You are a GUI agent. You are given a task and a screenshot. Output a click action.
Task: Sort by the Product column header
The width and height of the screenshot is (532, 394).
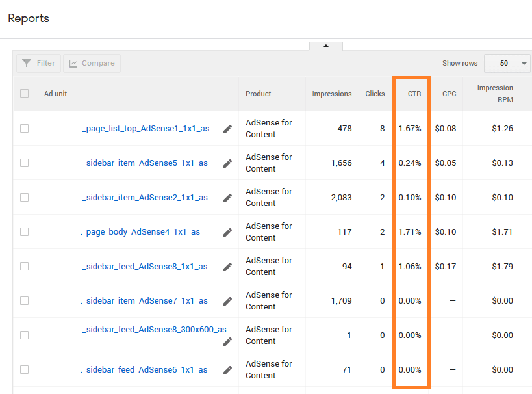coord(258,94)
